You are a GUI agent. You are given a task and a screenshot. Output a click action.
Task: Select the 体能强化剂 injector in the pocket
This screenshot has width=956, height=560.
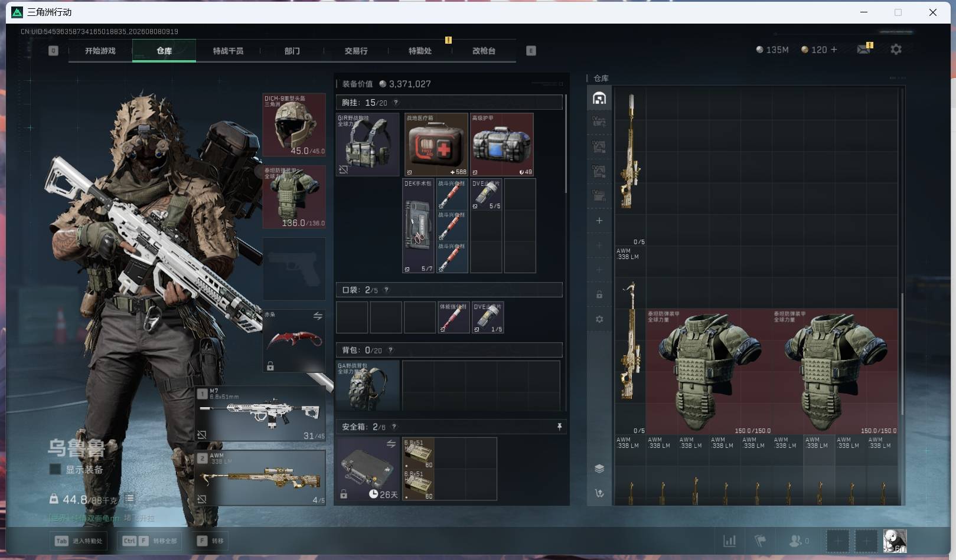coord(453,317)
